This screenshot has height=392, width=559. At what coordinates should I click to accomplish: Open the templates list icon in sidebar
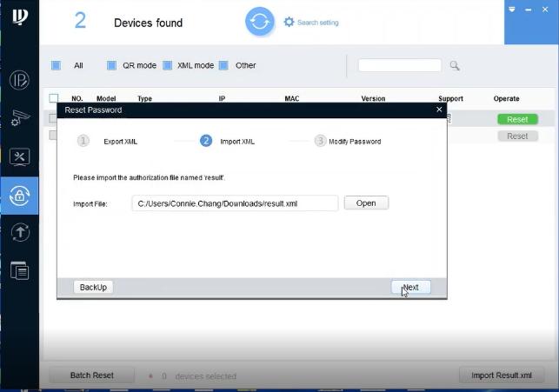point(19,270)
